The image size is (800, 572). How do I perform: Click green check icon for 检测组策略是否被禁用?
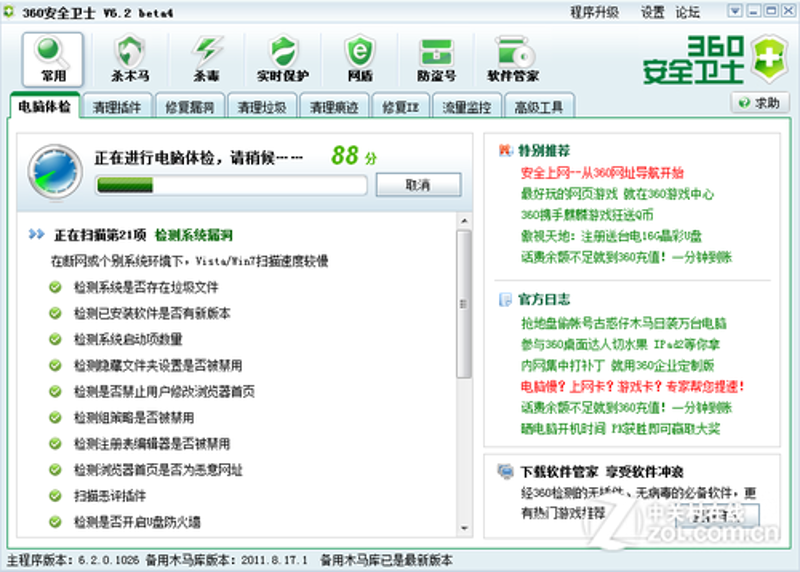coord(55,417)
